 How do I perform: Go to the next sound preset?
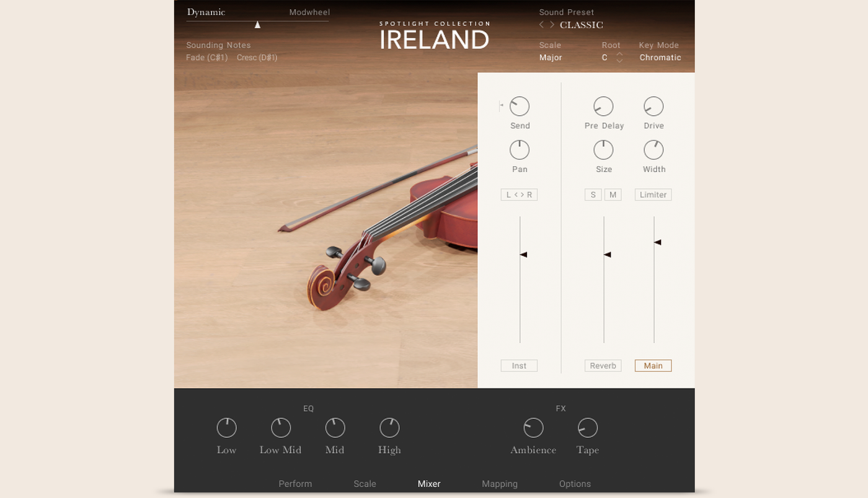pyautogui.click(x=552, y=25)
